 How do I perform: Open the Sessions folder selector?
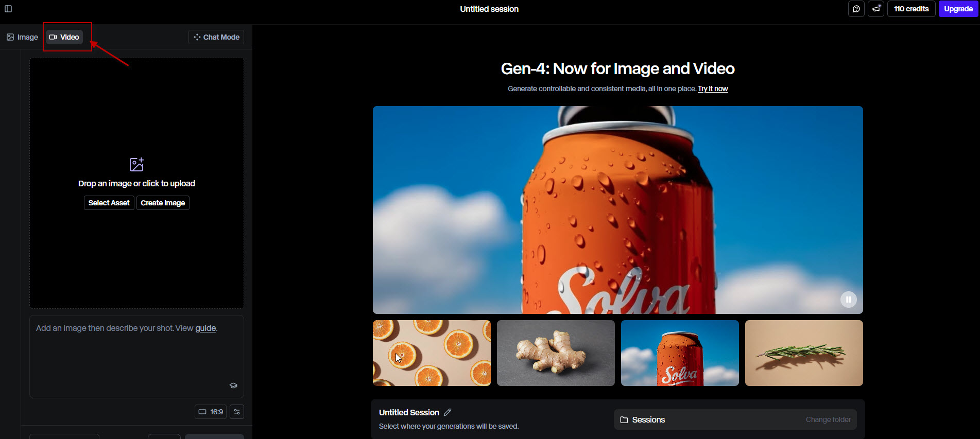click(x=735, y=420)
